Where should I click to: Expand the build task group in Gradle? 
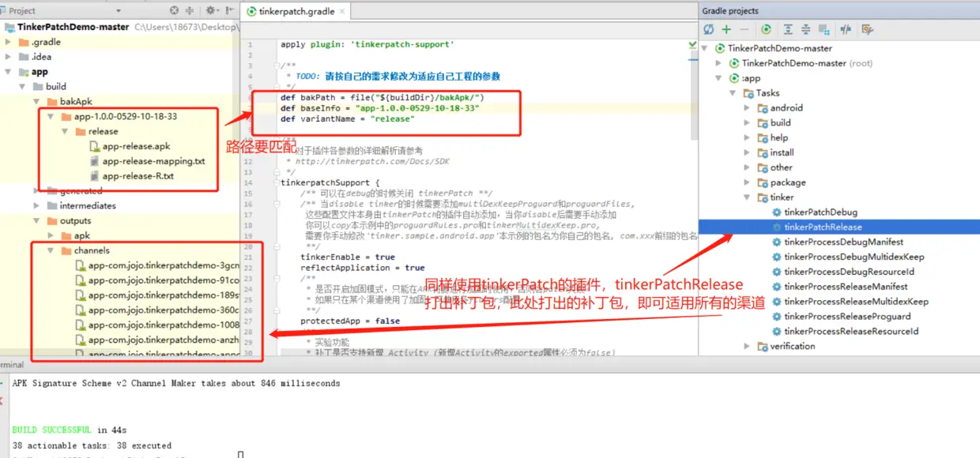747,123
